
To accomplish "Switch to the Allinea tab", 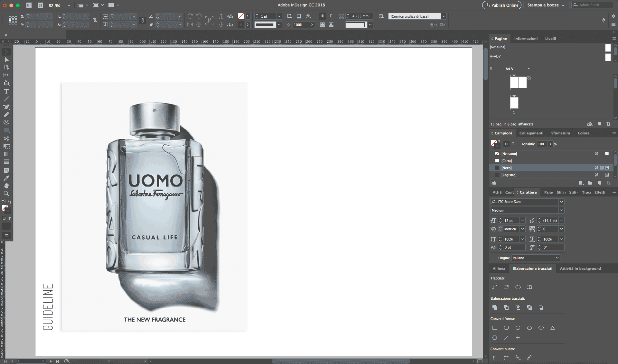I will [499, 268].
